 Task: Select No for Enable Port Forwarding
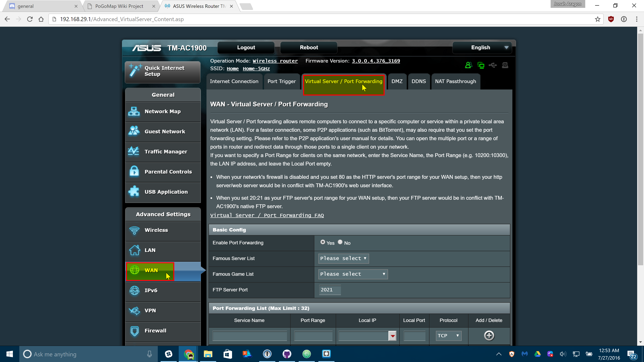pos(340,242)
